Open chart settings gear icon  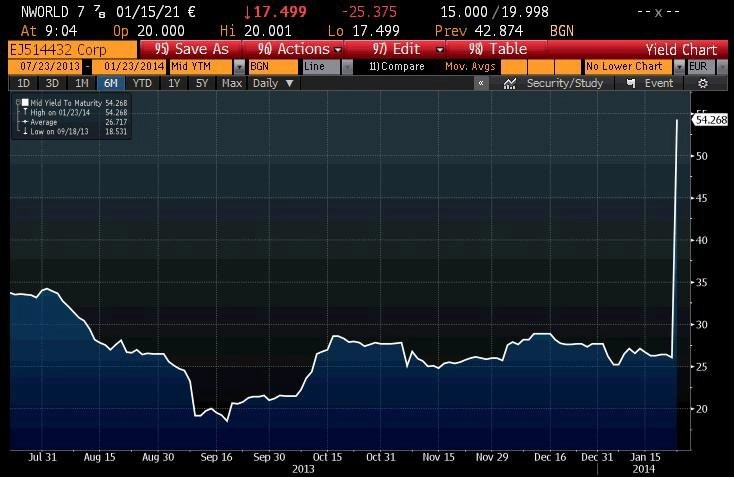click(x=703, y=83)
